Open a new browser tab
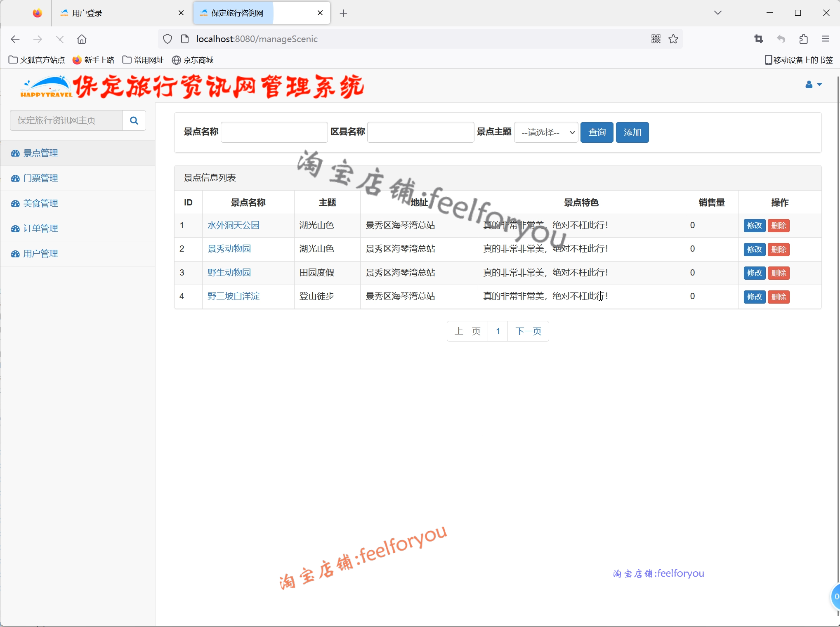Viewport: 840px width, 627px height. pyautogui.click(x=343, y=13)
